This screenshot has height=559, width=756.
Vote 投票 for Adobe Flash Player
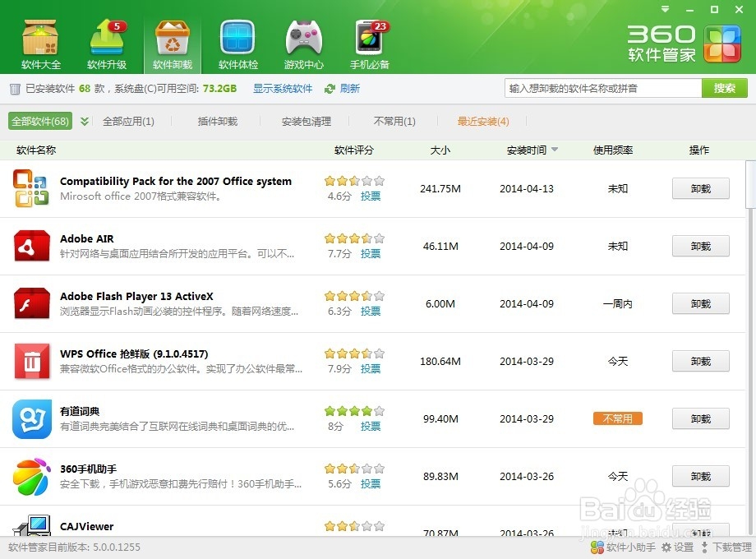pyautogui.click(x=371, y=311)
